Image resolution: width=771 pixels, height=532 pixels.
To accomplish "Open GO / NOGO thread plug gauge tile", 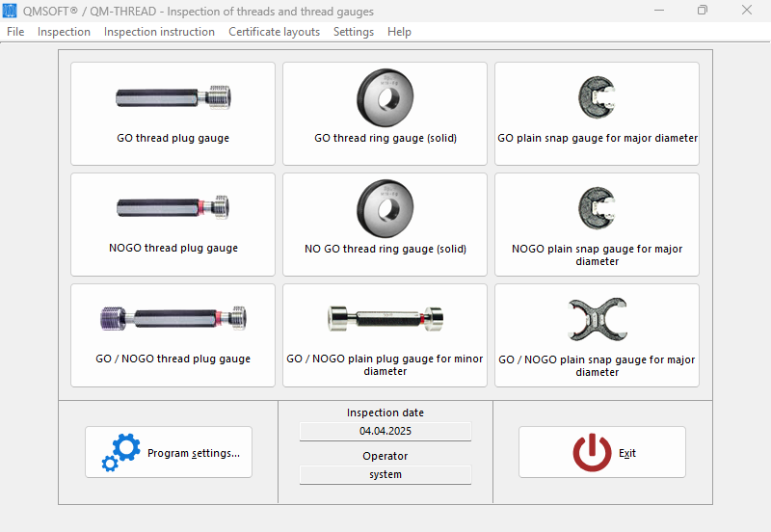I will coord(173,335).
